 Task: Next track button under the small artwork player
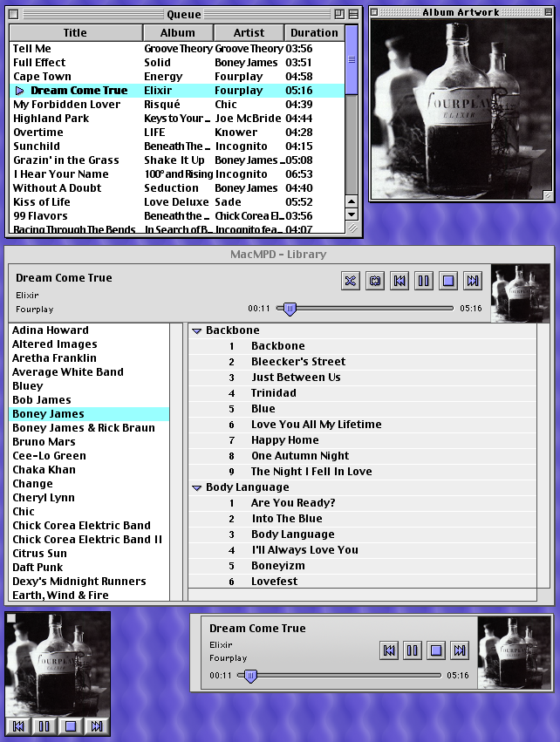97,726
